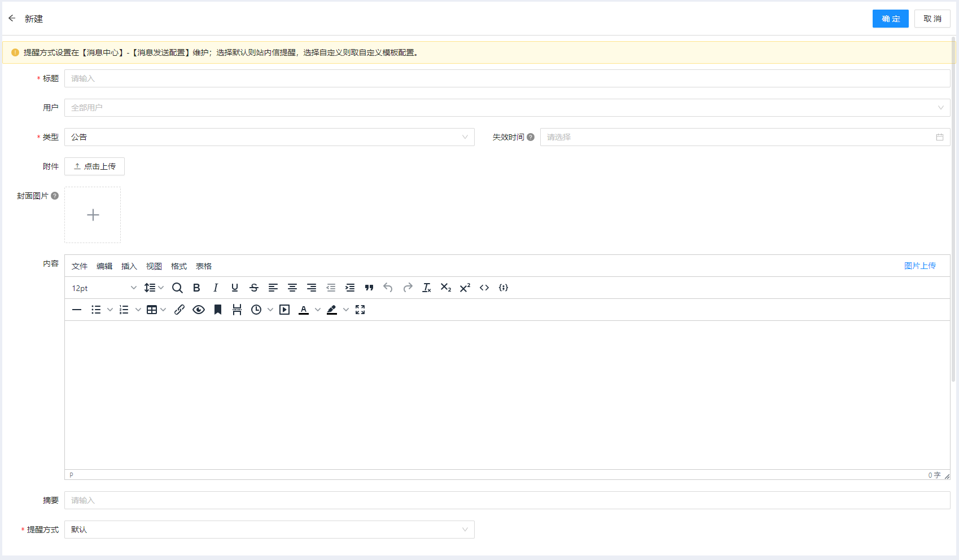
Task: Enter fullscreen mode for the editor
Action: point(360,309)
